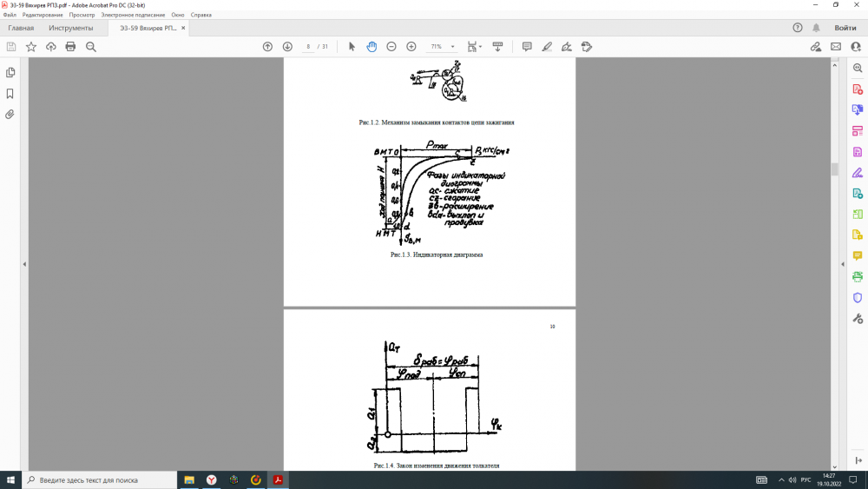Open the Окно menu

pos(178,15)
